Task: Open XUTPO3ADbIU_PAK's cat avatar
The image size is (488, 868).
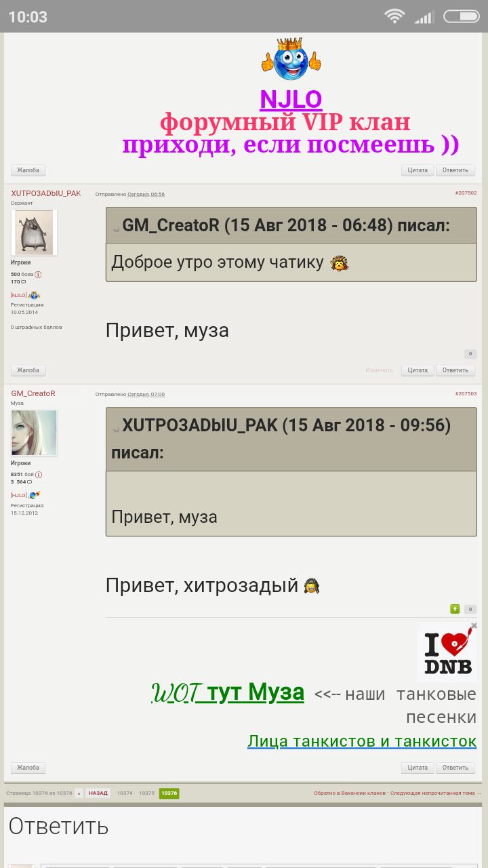Action: coord(34,233)
